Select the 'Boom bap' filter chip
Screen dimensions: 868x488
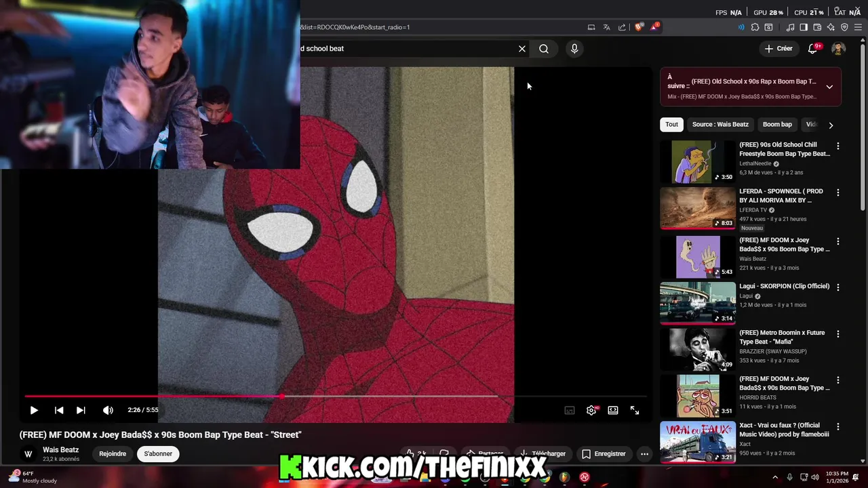(x=777, y=124)
